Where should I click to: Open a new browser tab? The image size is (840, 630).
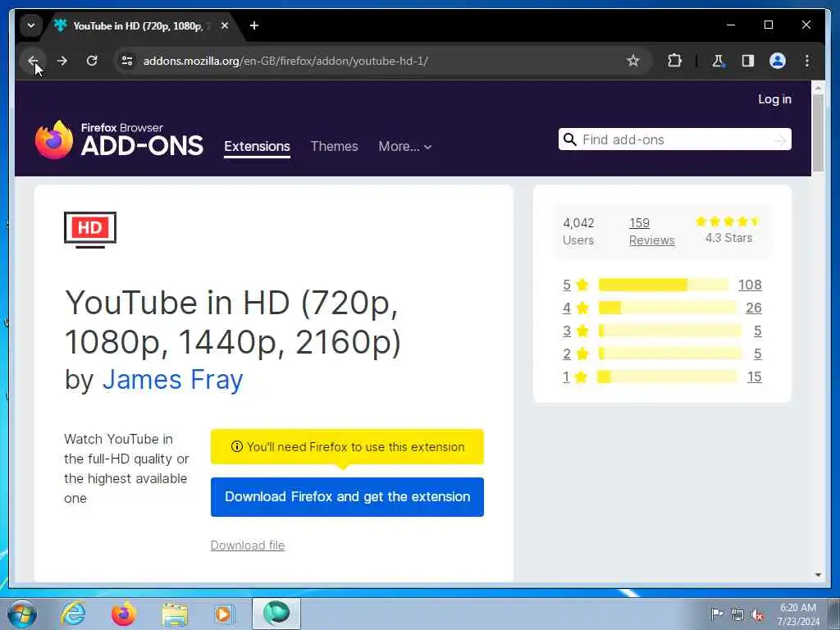(254, 25)
